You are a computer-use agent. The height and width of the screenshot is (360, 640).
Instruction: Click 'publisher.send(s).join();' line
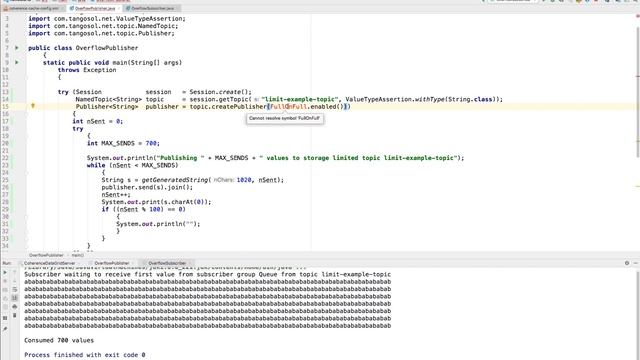[x=147, y=187]
